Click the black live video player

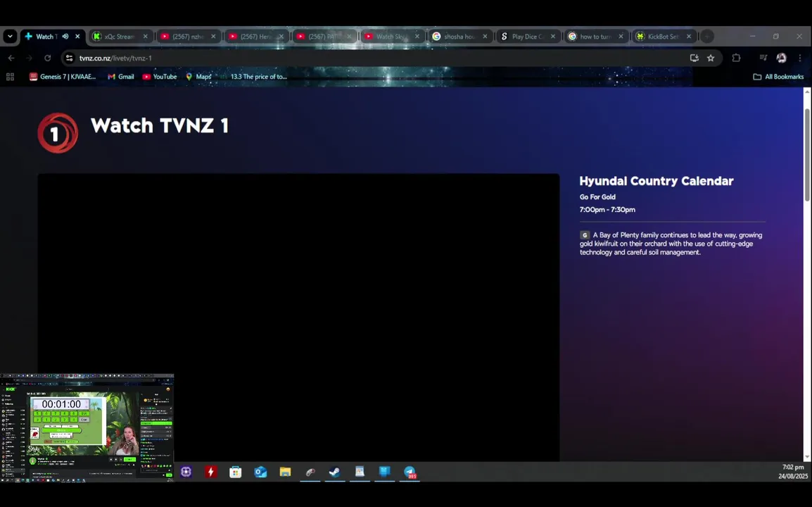click(298, 318)
